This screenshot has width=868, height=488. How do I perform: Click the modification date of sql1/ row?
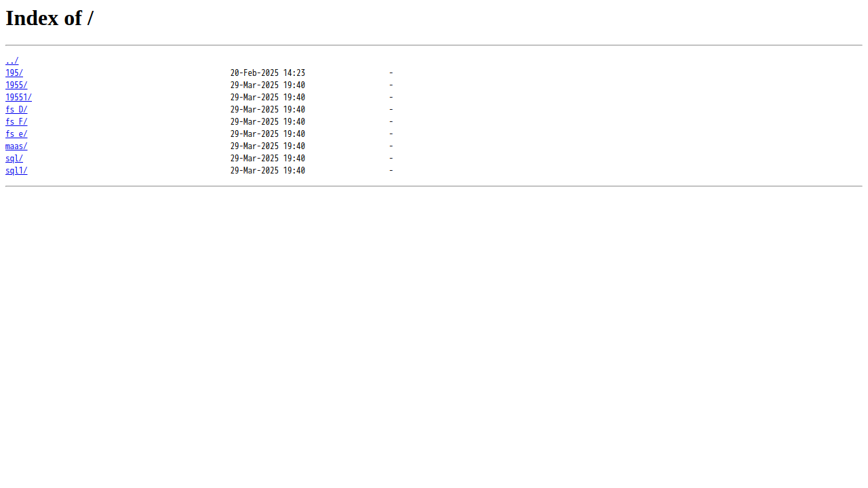268,171
